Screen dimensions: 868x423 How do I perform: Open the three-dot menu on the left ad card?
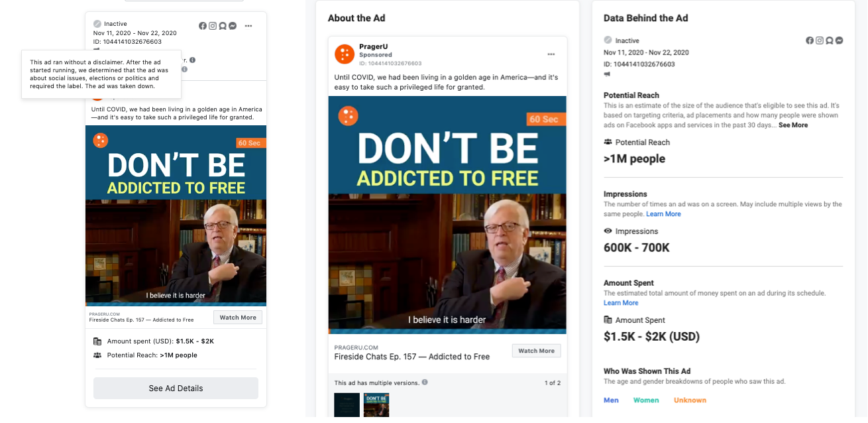pyautogui.click(x=248, y=26)
